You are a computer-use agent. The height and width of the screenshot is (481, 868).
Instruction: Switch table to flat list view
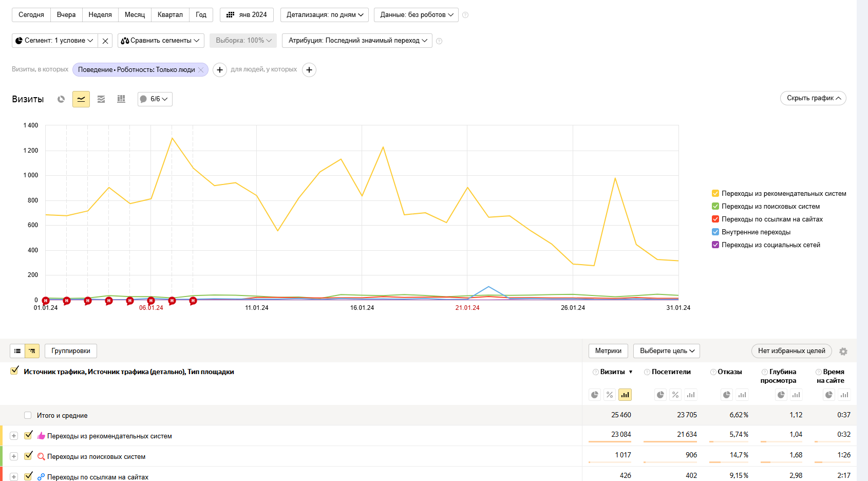click(17, 351)
